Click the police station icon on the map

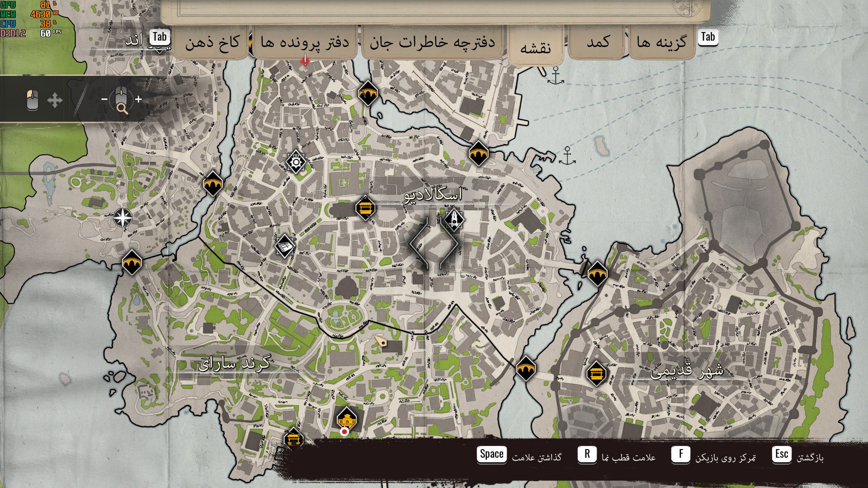(x=296, y=161)
